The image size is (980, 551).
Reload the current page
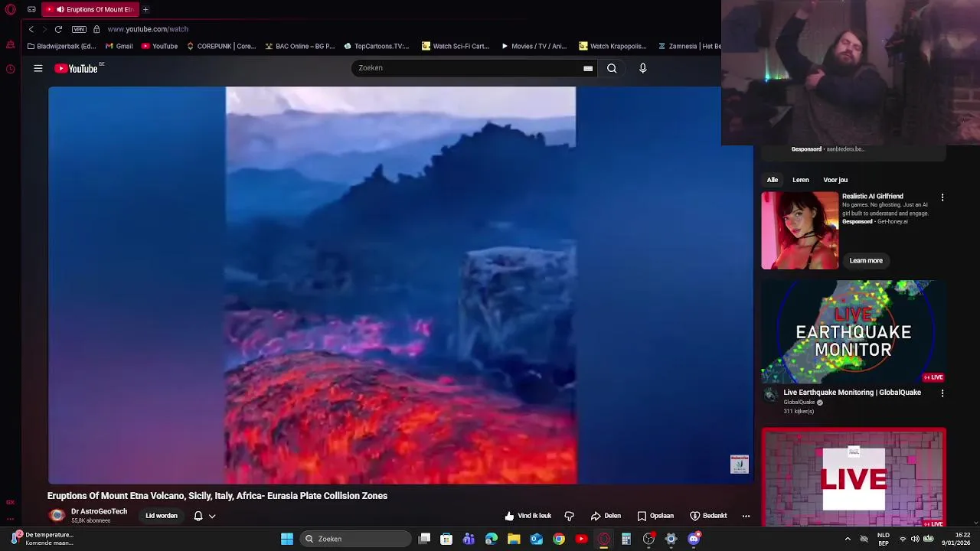pyautogui.click(x=58, y=29)
